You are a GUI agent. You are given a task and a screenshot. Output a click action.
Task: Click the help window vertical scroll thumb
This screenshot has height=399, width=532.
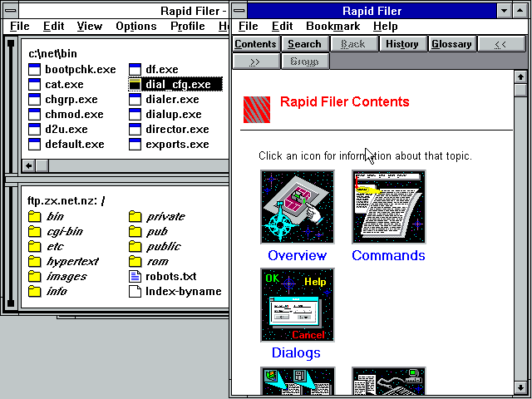520,91
